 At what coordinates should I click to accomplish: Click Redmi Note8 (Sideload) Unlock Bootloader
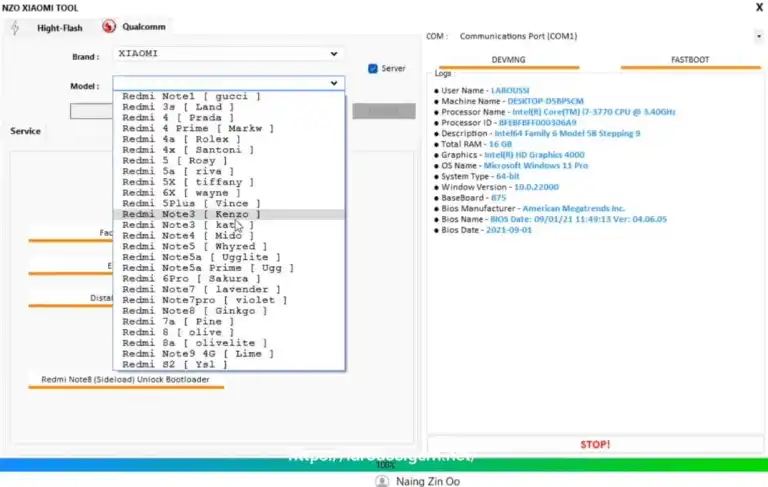point(126,380)
